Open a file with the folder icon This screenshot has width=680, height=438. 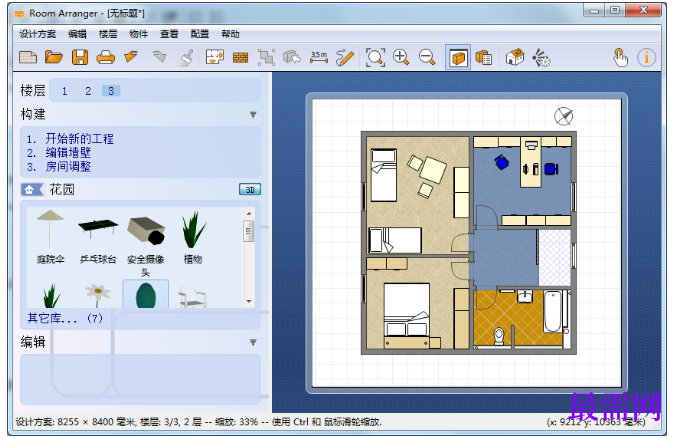54,57
